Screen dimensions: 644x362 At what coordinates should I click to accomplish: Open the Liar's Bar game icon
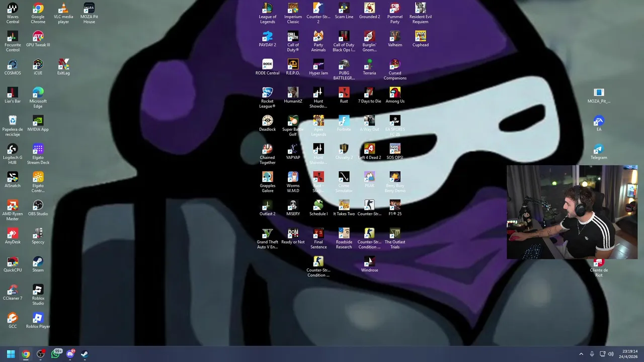[x=13, y=96]
